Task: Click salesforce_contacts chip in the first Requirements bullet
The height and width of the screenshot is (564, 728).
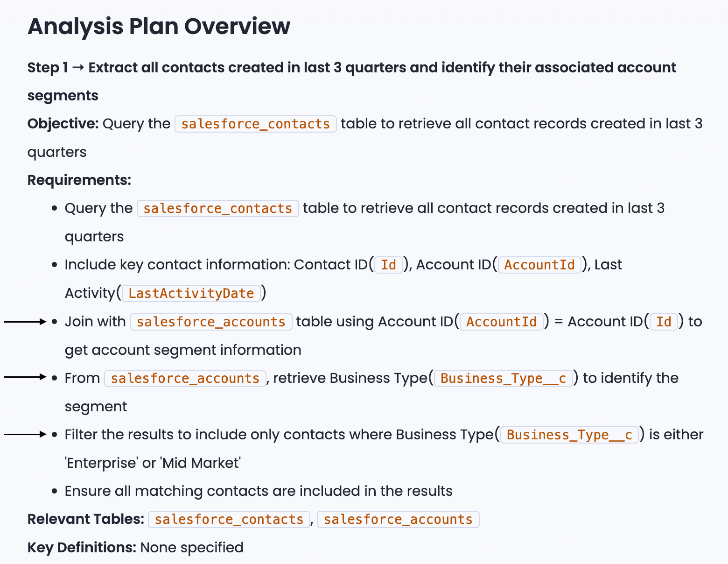Action: 217,209
